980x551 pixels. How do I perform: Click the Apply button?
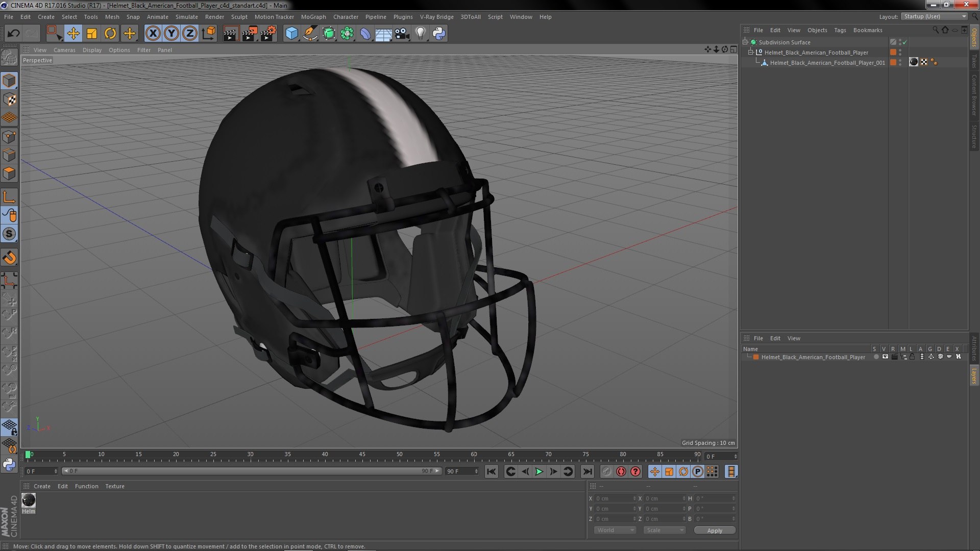(715, 531)
